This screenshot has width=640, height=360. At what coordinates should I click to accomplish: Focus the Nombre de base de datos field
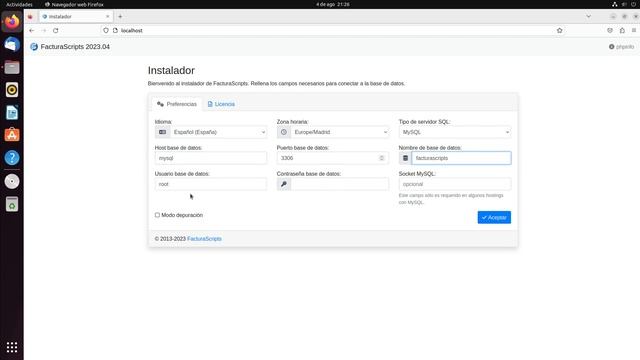tap(461, 158)
